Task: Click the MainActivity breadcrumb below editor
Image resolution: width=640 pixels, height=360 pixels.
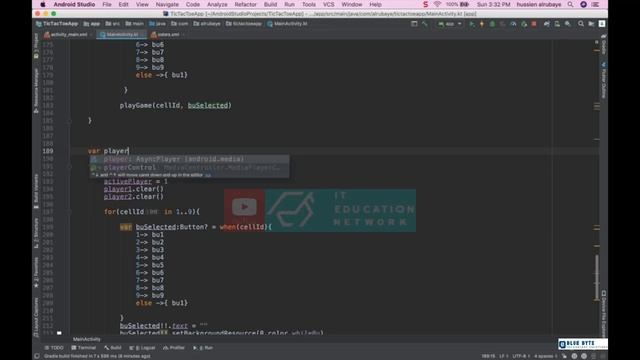Action: click(x=87, y=339)
